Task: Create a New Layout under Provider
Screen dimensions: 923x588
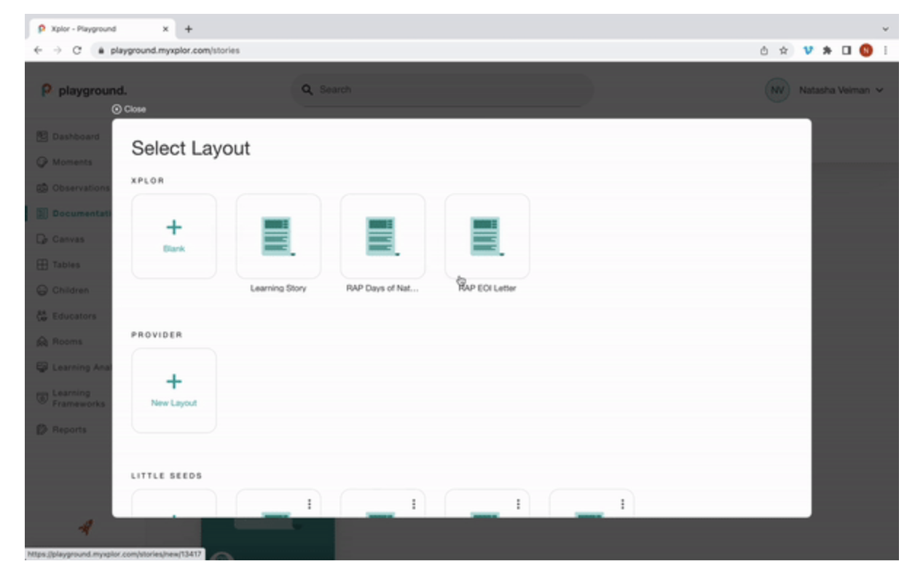Action: (x=174, y=391)
